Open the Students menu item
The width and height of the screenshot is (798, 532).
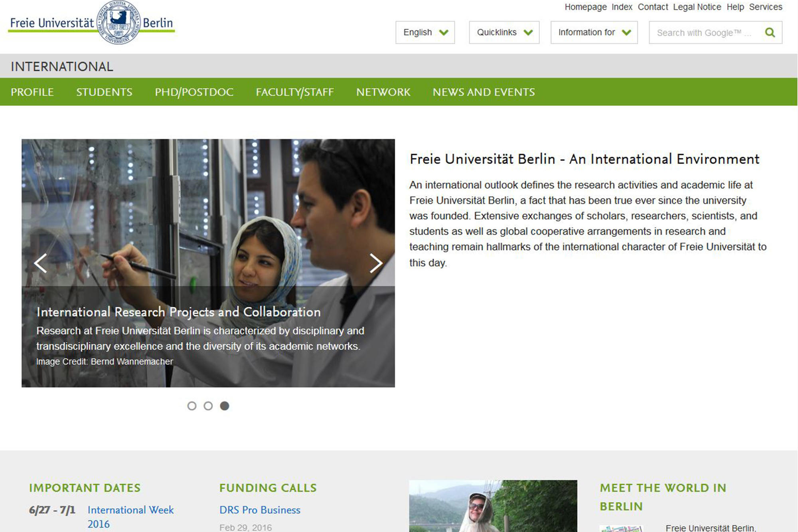point(104,92)
